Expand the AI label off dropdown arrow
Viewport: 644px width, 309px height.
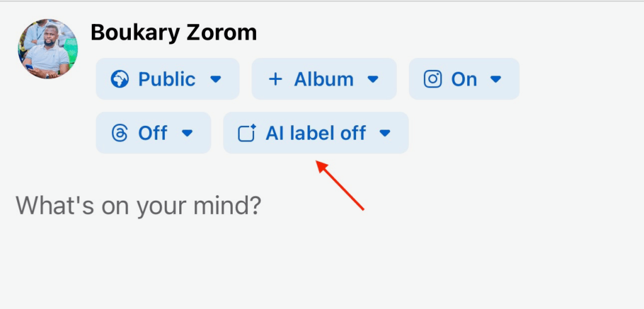coord(386,133)
